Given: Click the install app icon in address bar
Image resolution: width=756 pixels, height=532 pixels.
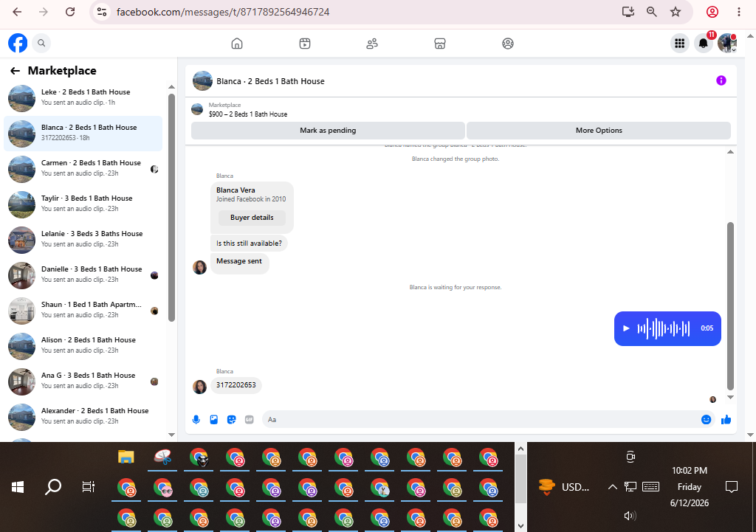Looking at the screenshot, I should (x=628, y=12).
